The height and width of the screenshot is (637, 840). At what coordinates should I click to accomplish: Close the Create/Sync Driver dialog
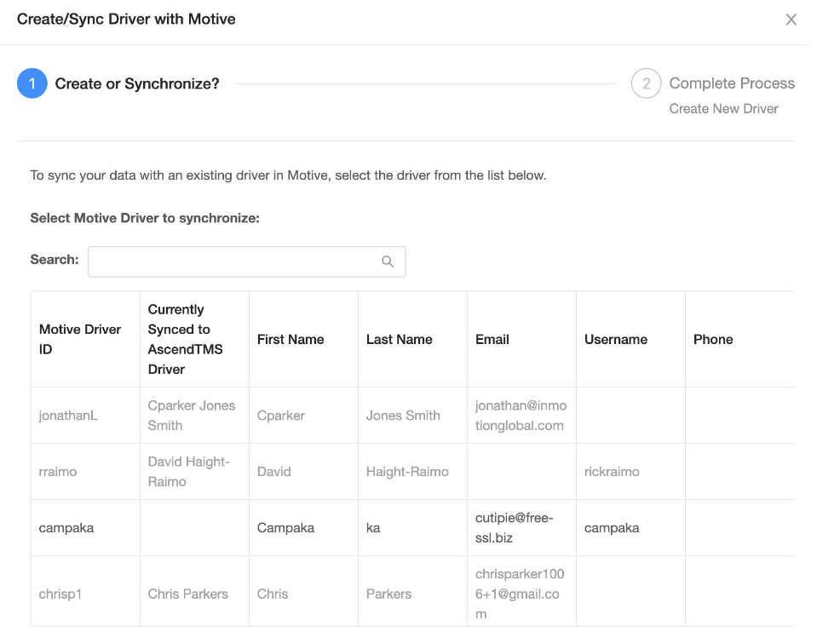pyautogui.click(x=791, y=20)
